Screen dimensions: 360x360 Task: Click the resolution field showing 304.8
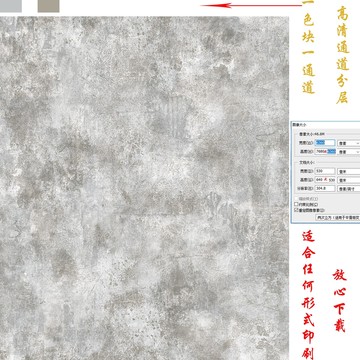[325, 188]
